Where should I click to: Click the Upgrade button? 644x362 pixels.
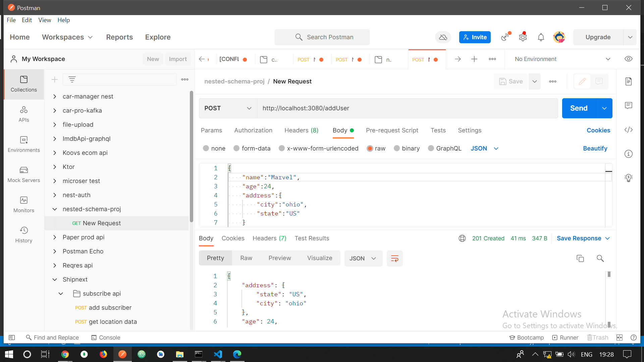click(x=598, y=37)
